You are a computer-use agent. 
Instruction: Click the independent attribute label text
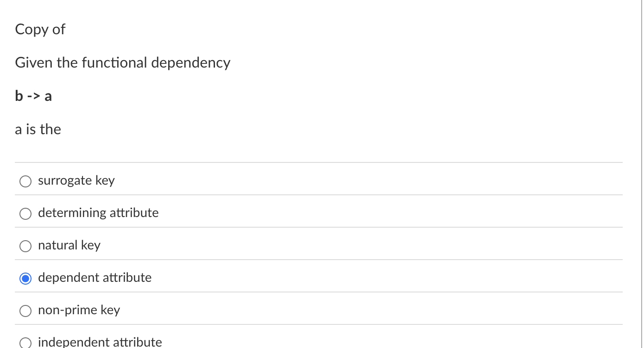coord(100,342)
